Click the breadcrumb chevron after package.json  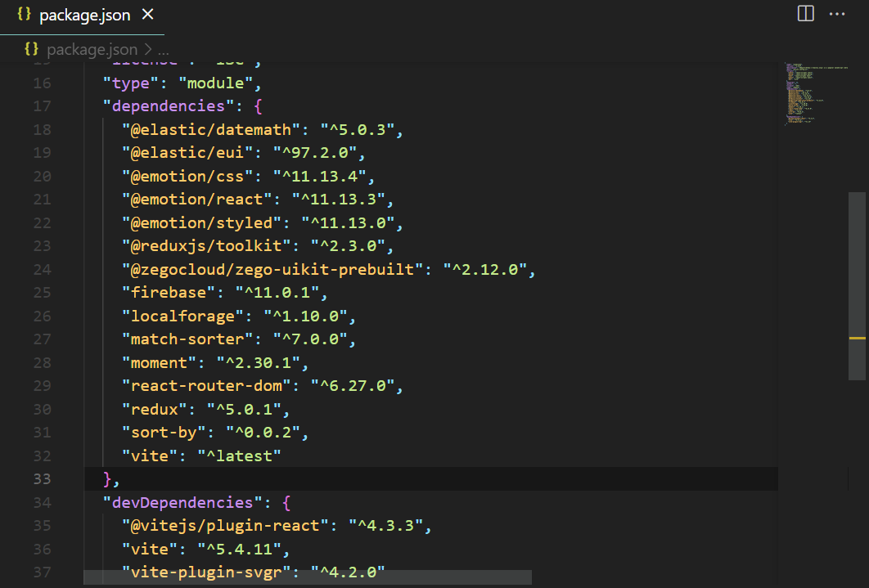148,49
